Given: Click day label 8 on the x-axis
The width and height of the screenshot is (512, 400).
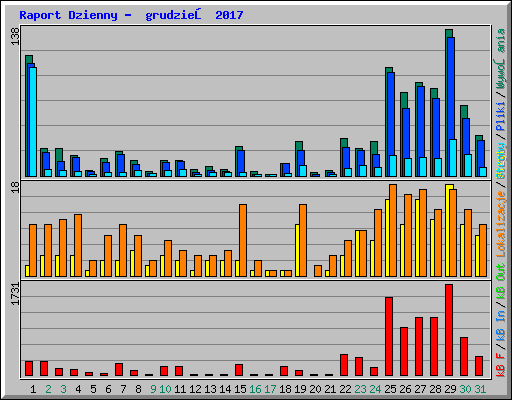Looking at the screenshot, I should pos(138,389).
